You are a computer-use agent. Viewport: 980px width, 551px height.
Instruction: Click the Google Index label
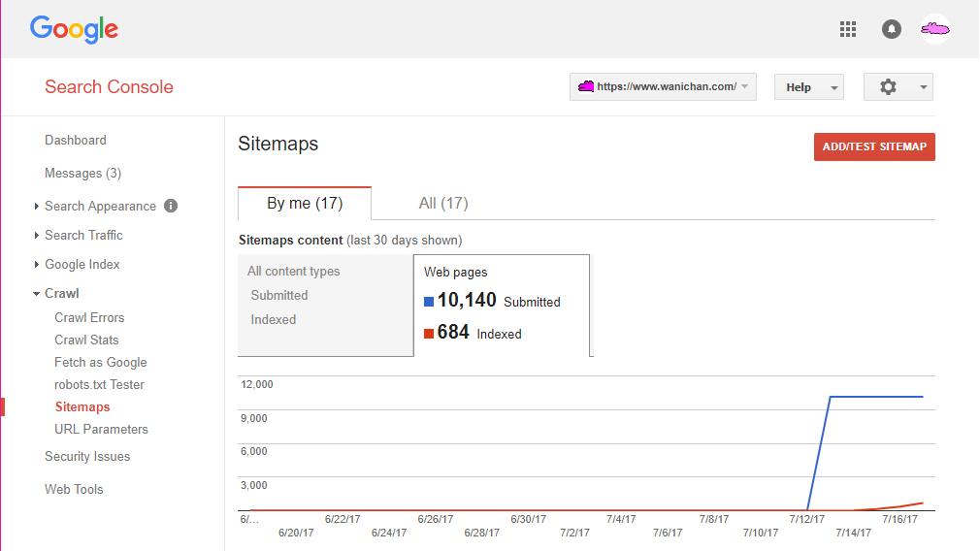[x=82, y=264]
